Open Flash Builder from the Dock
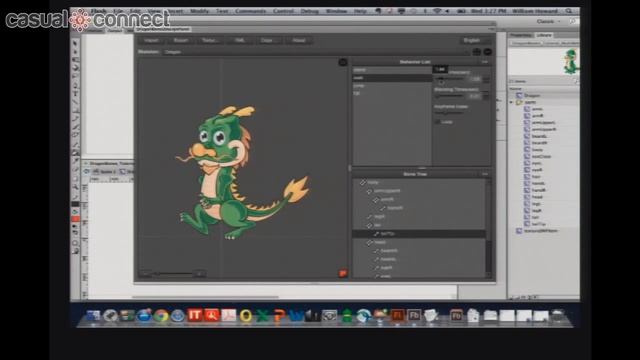 coord(414,316)
